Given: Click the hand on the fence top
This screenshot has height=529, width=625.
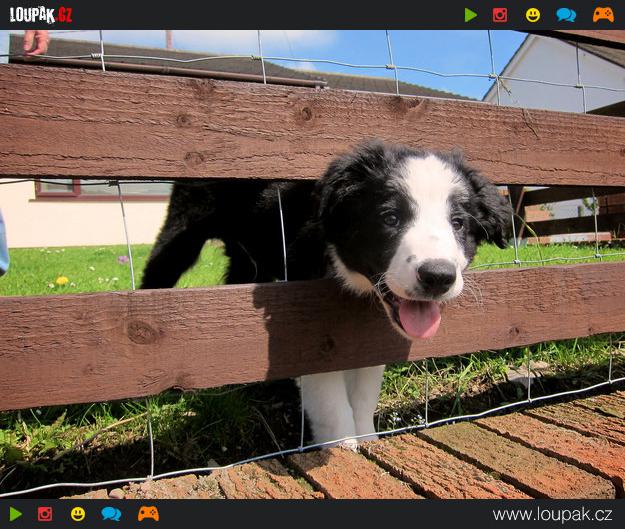Looking at the screenshot, I should click(36, 41).
